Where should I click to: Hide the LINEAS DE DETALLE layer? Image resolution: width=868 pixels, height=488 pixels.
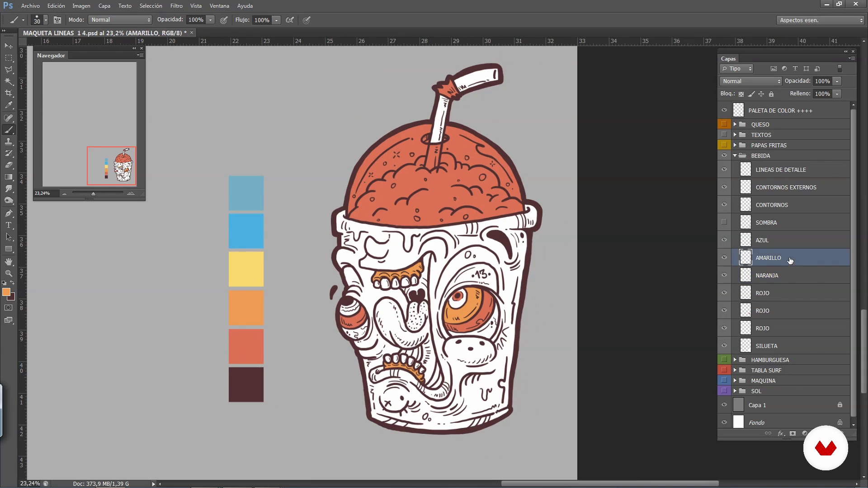click(x=724, y=169)
